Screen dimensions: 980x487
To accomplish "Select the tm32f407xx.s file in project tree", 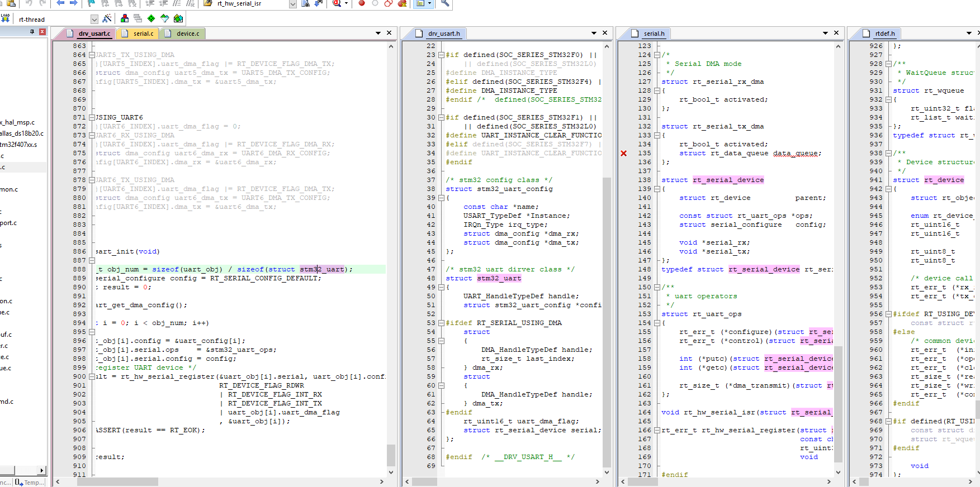I will coord(18,145).
